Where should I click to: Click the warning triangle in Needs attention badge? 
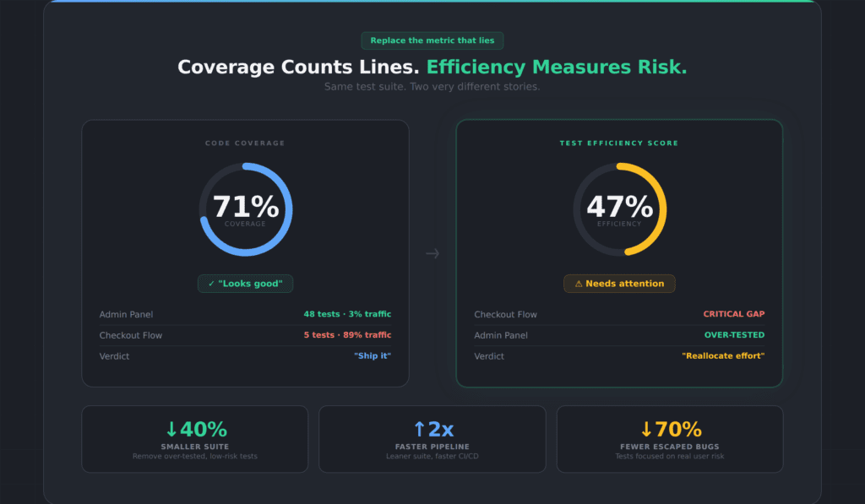579,283
